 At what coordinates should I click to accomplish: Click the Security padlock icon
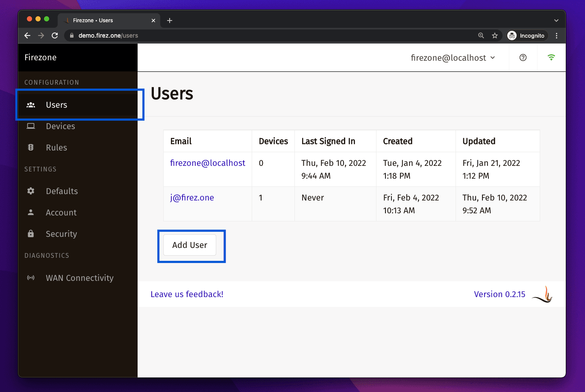click(31, 233)
